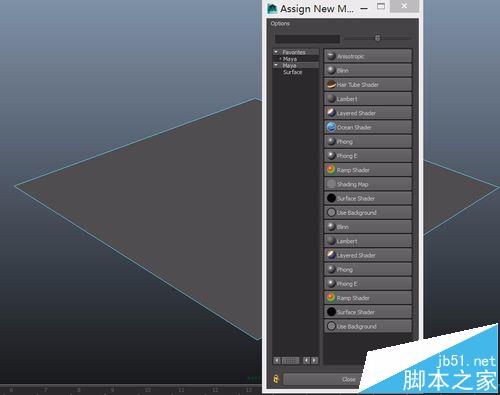Select the Ocean Shader material
Viewport: 500px width, 395px height.
(x=368, y=127)
